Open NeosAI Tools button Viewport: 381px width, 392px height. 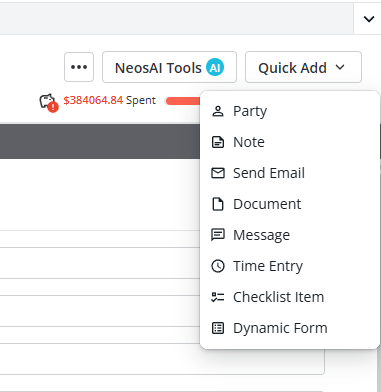click(169, 67)
